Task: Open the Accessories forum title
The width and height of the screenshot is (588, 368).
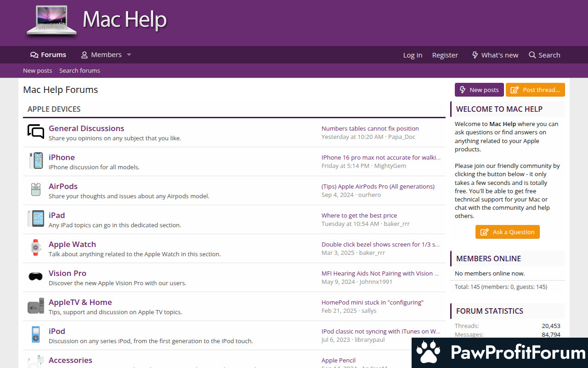Action: click(x=70, y=360)
